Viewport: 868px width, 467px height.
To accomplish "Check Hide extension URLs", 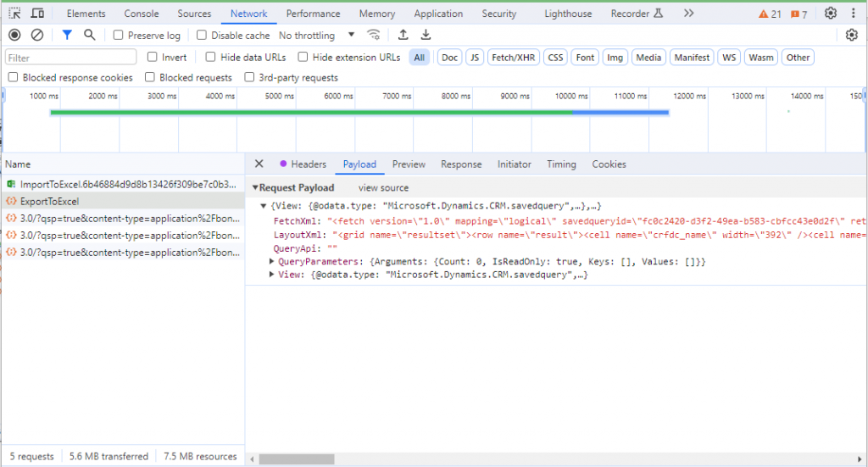I will pos(303,57).
